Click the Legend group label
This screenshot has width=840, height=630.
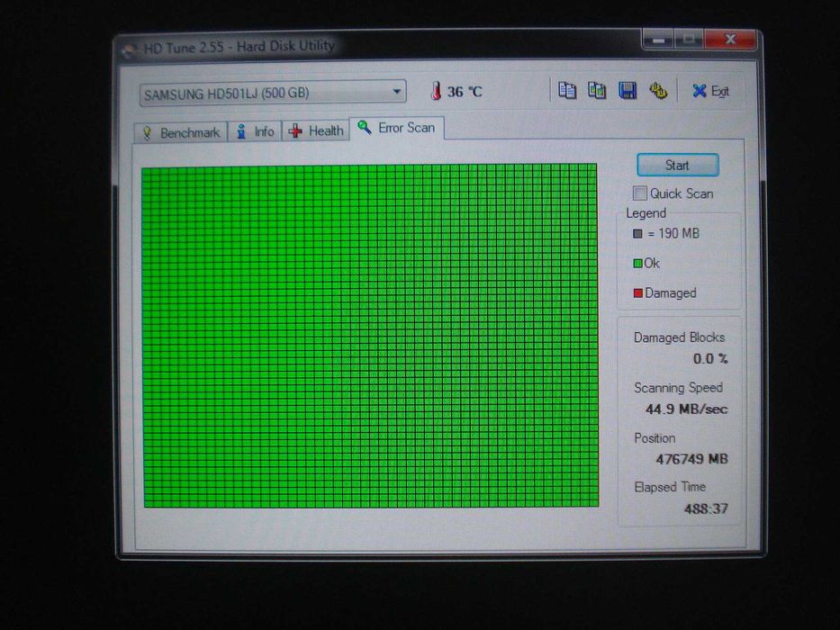tap(646, 213)
